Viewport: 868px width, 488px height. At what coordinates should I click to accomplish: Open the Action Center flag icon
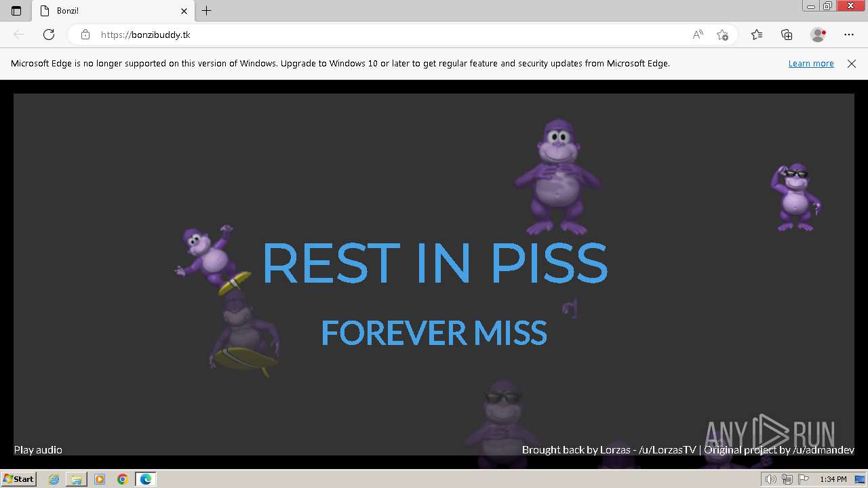tap(803, 479)
